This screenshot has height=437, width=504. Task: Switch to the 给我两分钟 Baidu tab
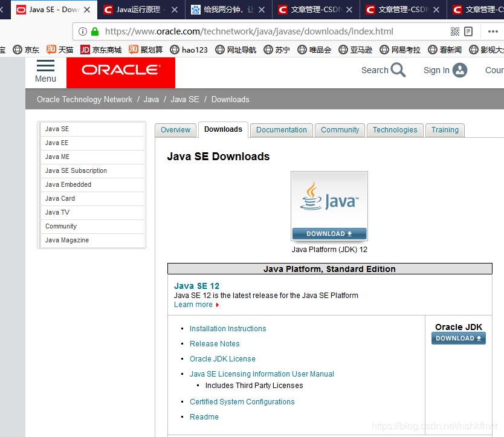tap(228, 10)
